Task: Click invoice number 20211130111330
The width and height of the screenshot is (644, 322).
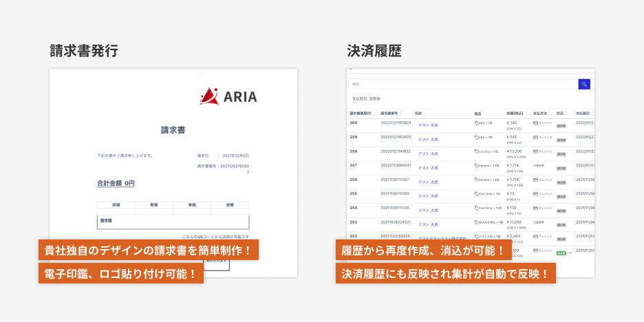Action: pyautogui.click(x=395, y=208)
